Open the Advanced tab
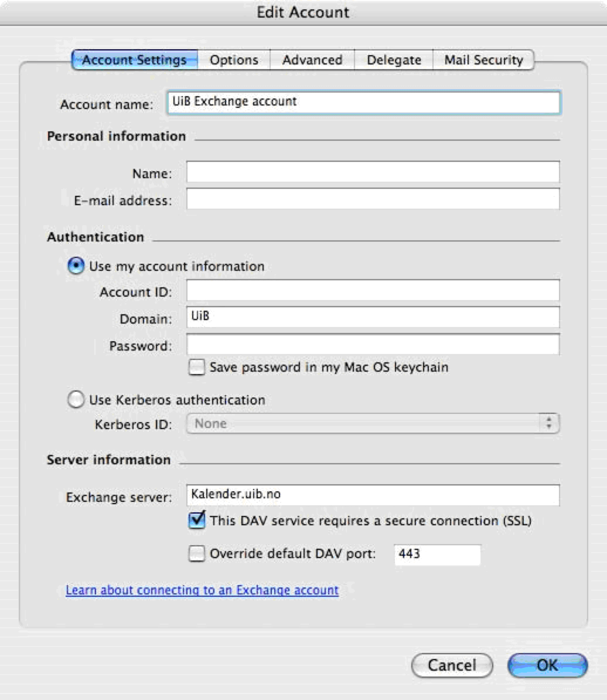 (312, 60)
